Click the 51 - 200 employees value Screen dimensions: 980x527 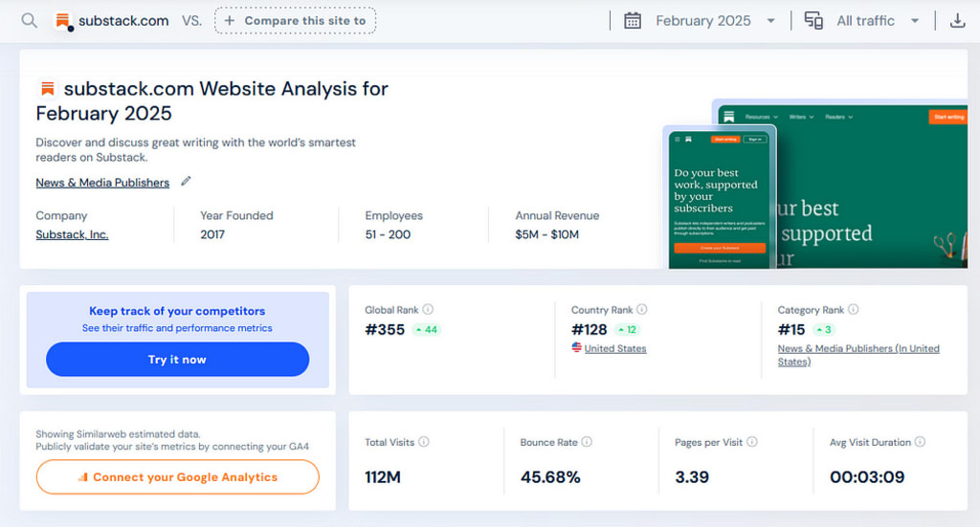[x=389, y=234]
